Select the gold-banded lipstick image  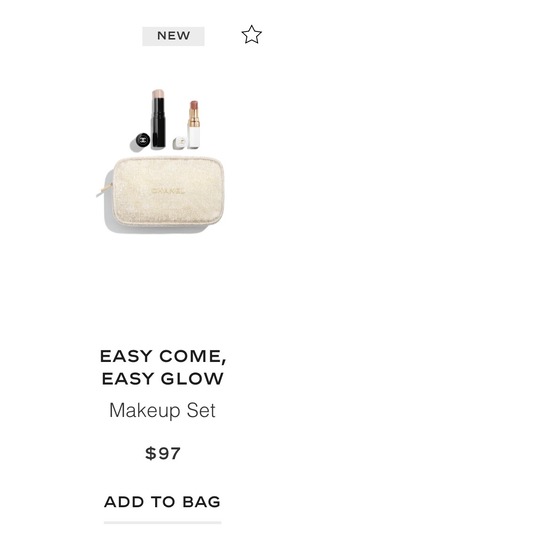[194, 124]
